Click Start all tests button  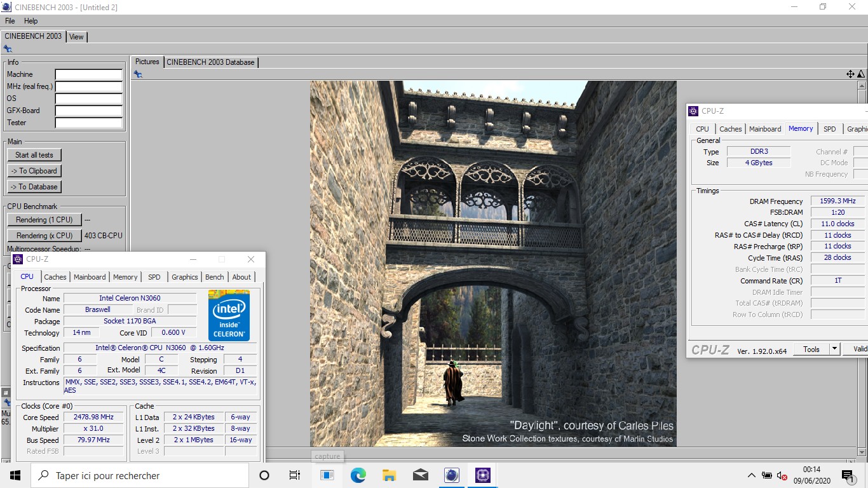tap(34, 155)
